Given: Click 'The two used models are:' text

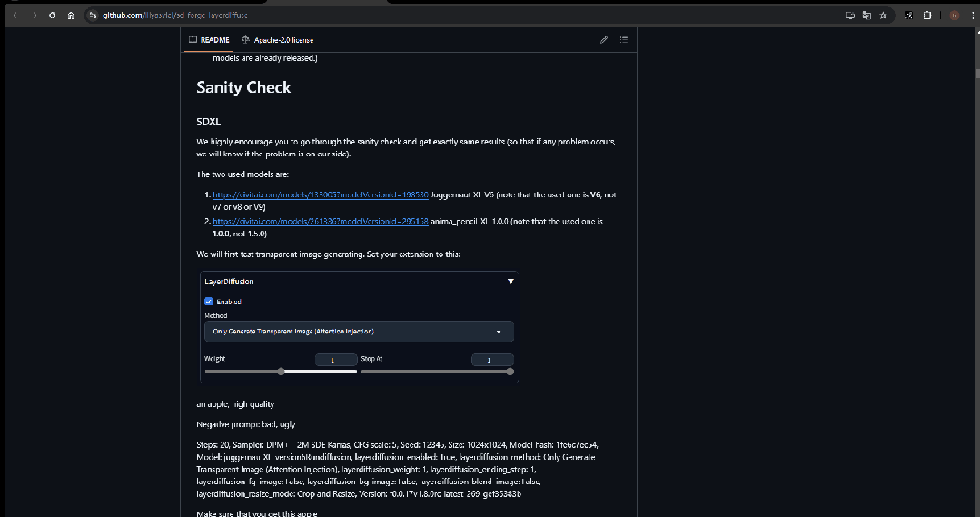Looking at the screenshot, I should pos(243,174).
